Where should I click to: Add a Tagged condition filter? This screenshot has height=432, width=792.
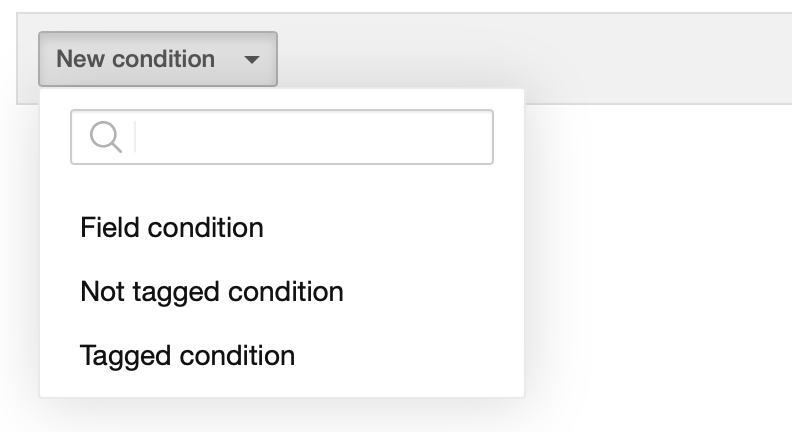pyautogui.click(x=187, y=356)
